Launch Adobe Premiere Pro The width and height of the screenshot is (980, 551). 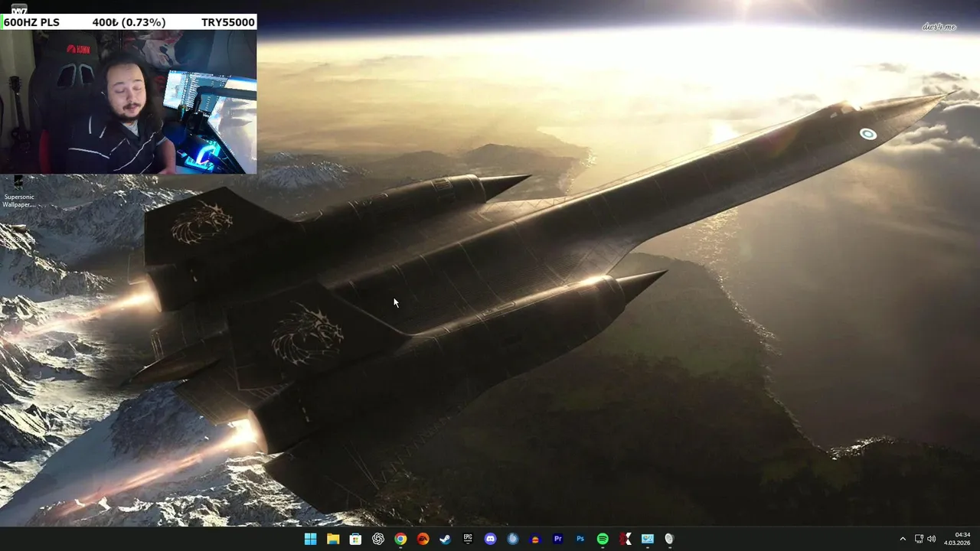tap(557, 539)
